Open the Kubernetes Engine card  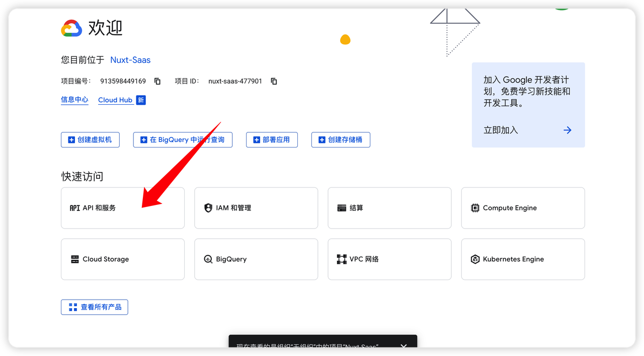point(523,259)
